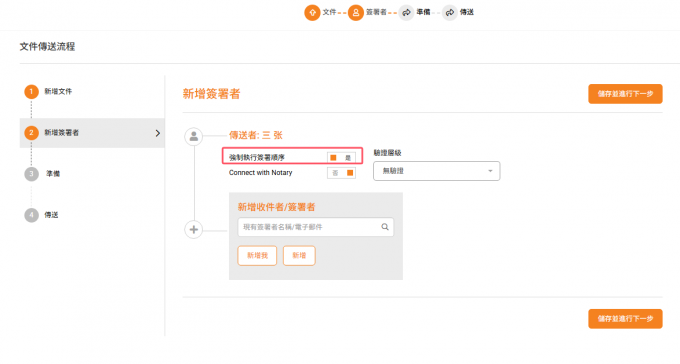Click the sender avatar icon beside 傳送者
680x364 pixels.
click(x=194, y=137)
